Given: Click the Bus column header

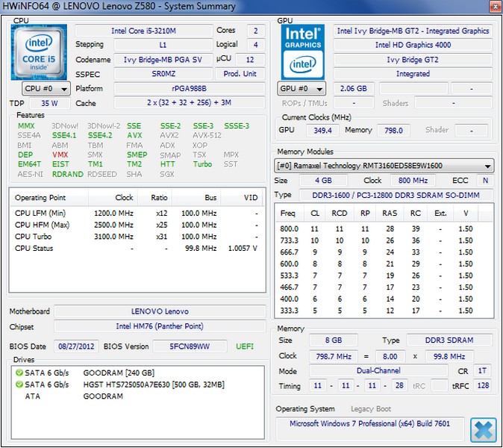Looking at the screenshot, I should click(196, 198).
